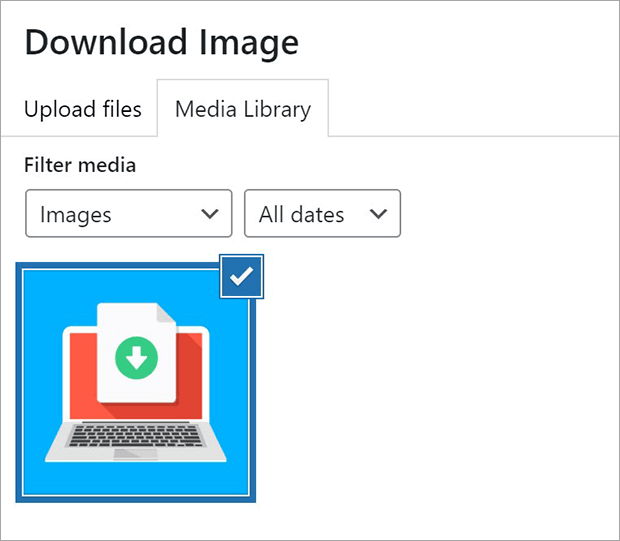Open the All dates filter dropdown
This screenshot has height=541, width=620.
[x=322, y=214]
